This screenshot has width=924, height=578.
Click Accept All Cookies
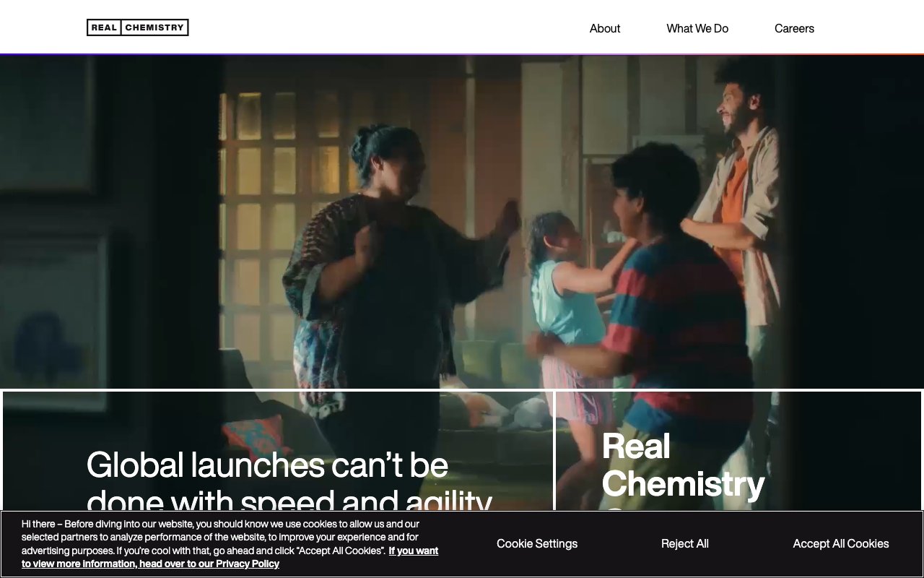pyautogui.click(x=841, y=543)
